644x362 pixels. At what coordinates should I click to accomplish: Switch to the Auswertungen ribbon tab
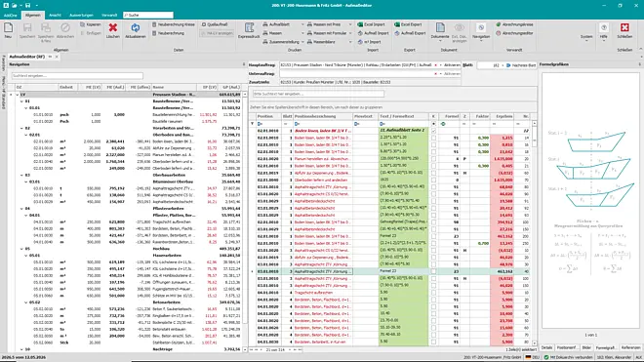[x=81, y=16]
